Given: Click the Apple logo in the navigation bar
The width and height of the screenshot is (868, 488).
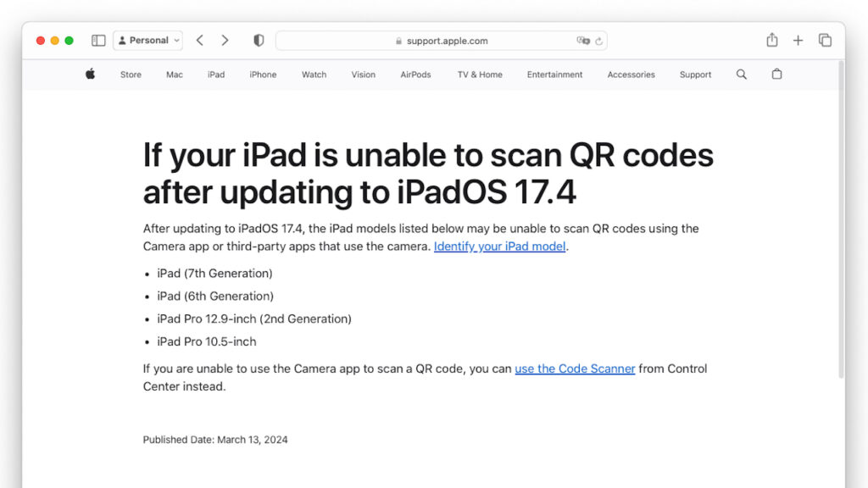Looking at the screenshot, I should click(90, 75).
